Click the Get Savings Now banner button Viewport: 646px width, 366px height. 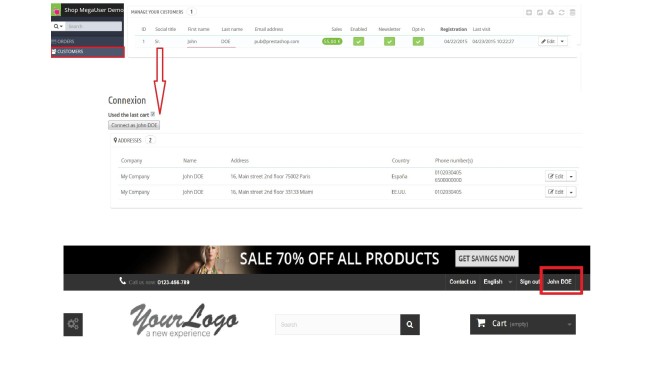pos(487,258)
